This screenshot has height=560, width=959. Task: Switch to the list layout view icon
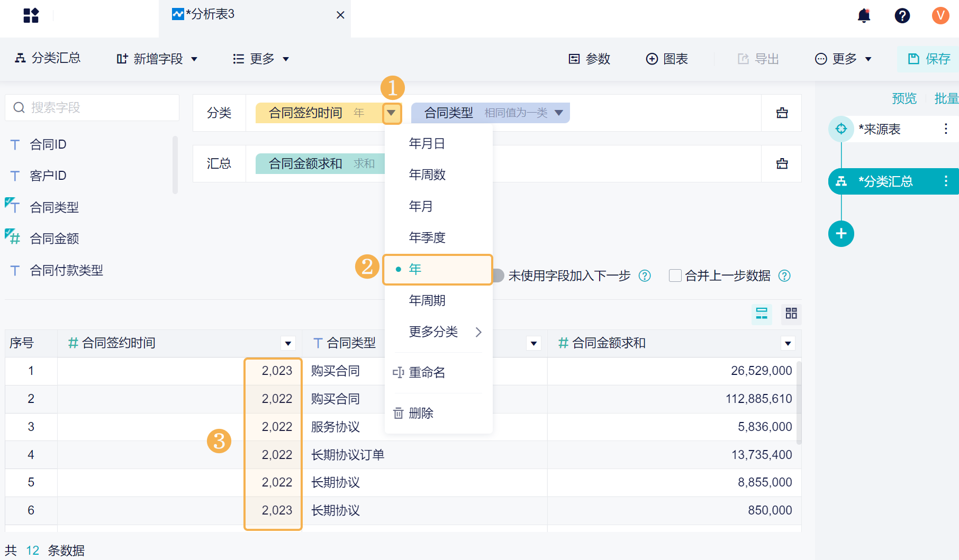[762, 314]
